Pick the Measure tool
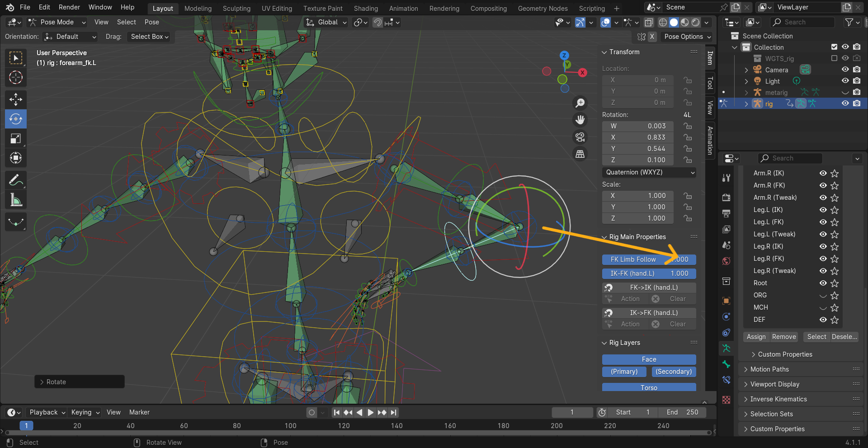Screen dimensions: 868x448 [x=16, y=199]
